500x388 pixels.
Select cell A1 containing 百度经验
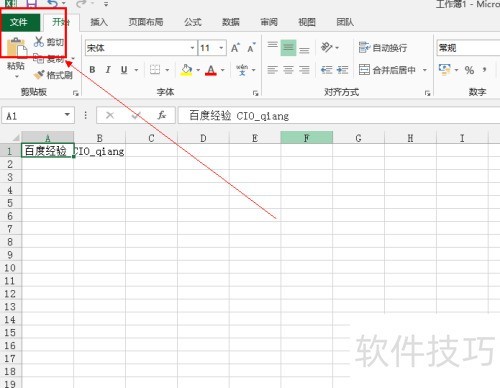47,151
